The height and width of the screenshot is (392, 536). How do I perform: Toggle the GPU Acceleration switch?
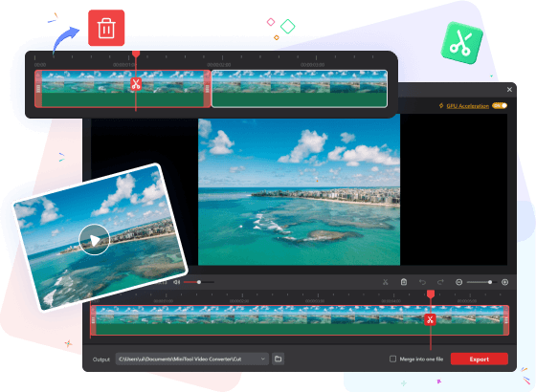pos(500,106)
